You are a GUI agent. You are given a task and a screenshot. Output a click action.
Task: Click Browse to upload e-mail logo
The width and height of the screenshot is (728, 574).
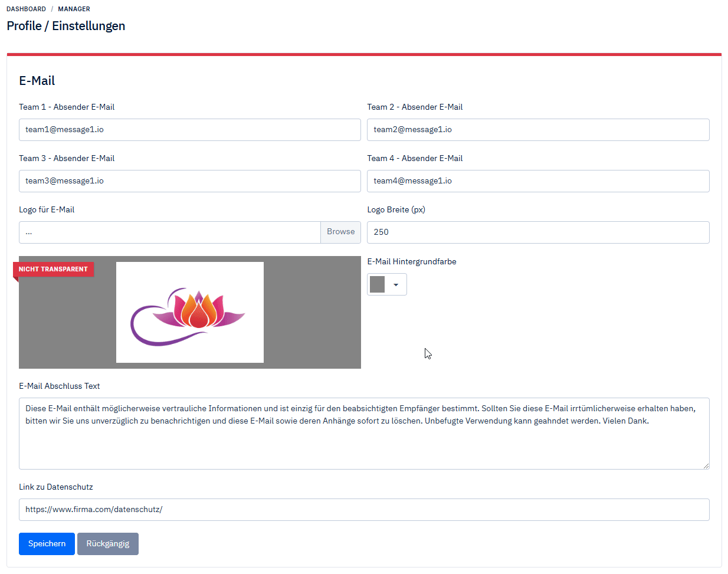click(340, 232)
